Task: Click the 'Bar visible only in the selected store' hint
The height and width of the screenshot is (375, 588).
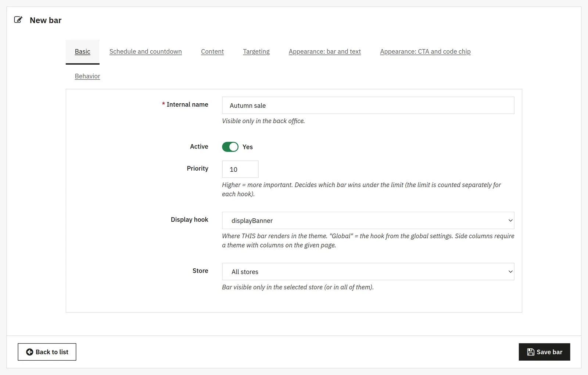Action: [x=298, y=287]
